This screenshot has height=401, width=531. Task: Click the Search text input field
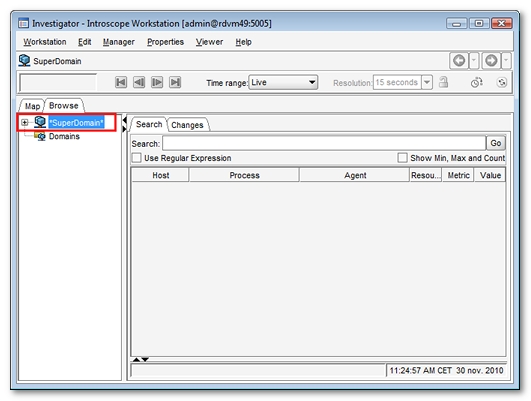324,143
